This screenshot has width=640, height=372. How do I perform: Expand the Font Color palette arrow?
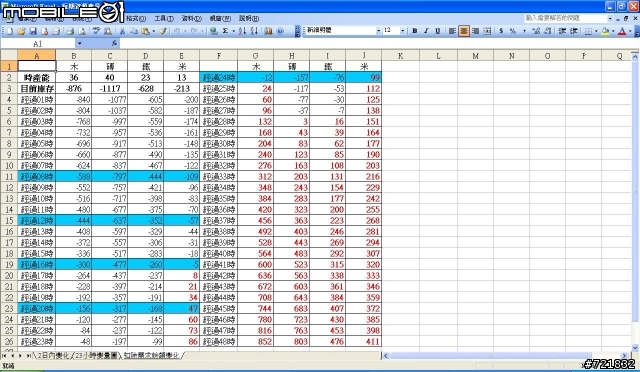(x=630, y=31)
